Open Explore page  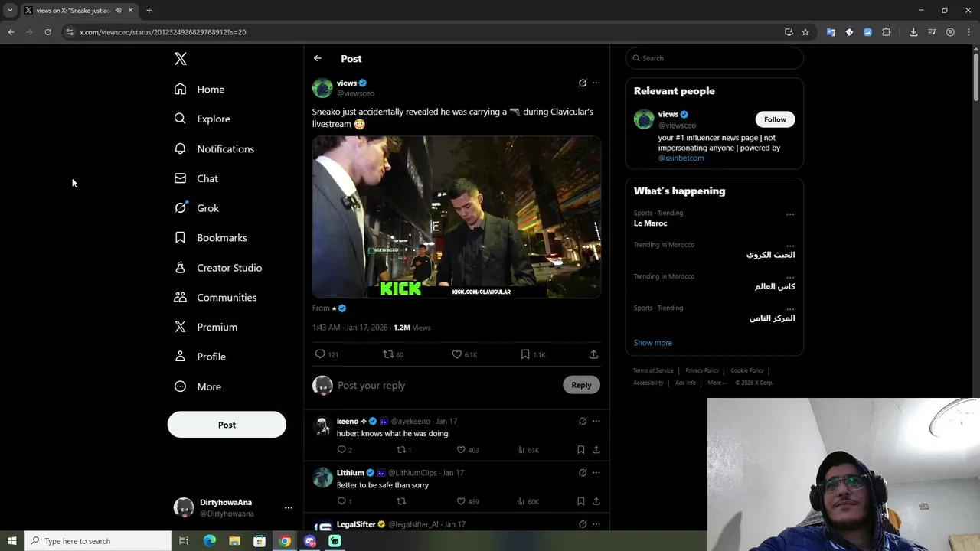[202, 119]
